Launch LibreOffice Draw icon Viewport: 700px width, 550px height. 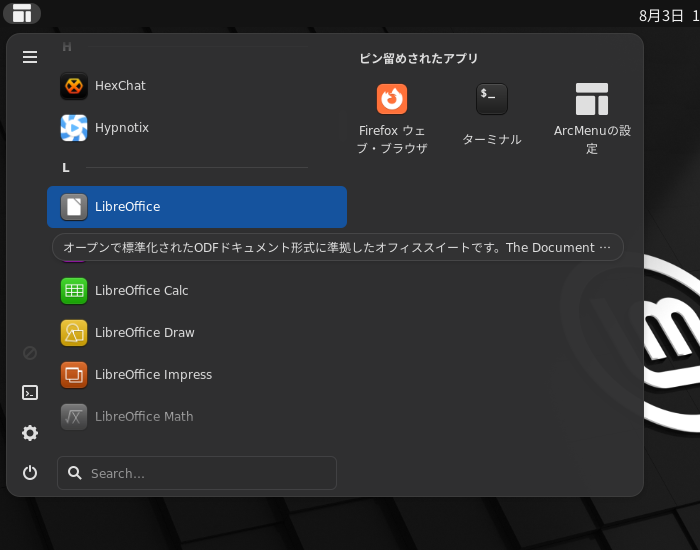(x=74, y=333)
